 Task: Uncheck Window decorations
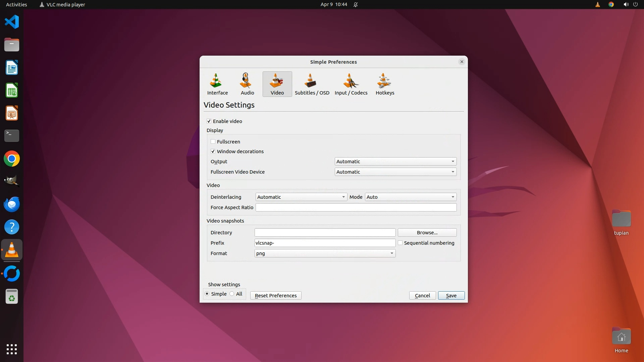(213, 152)
